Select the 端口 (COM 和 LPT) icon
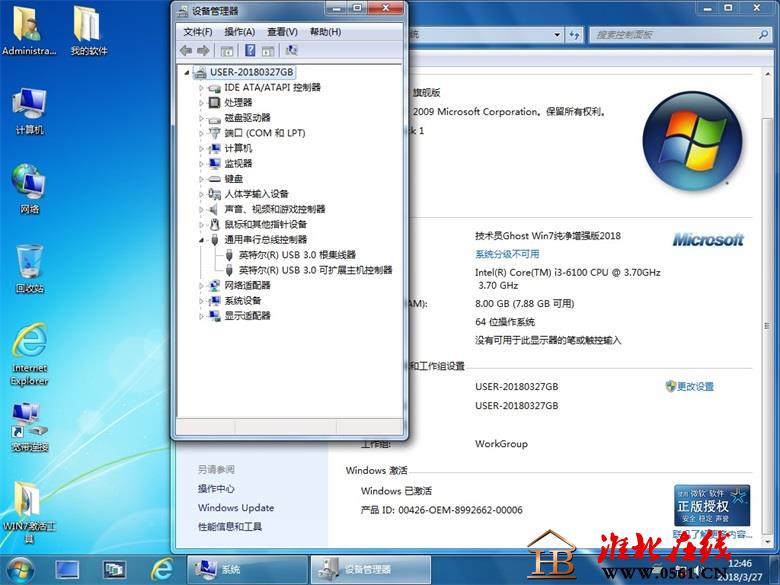The height and width of the screenshot is (585, 780). tap(214, 133)
